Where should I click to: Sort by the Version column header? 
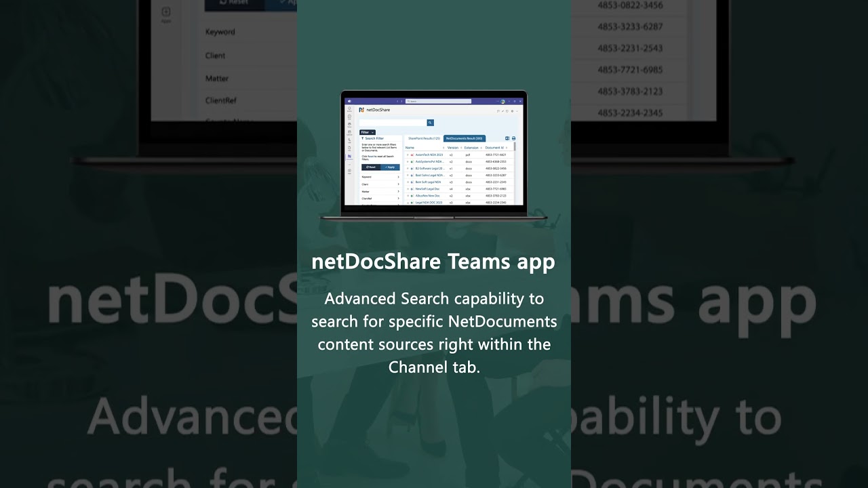(x=453, y=148)
